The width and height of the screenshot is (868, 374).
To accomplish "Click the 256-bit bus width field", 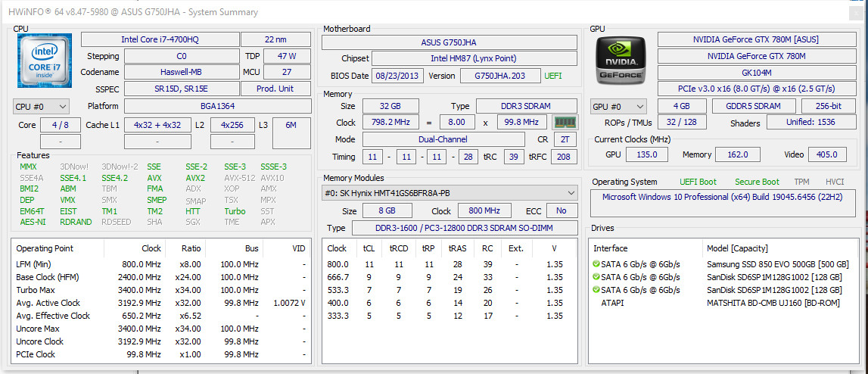I will point(828,106).
